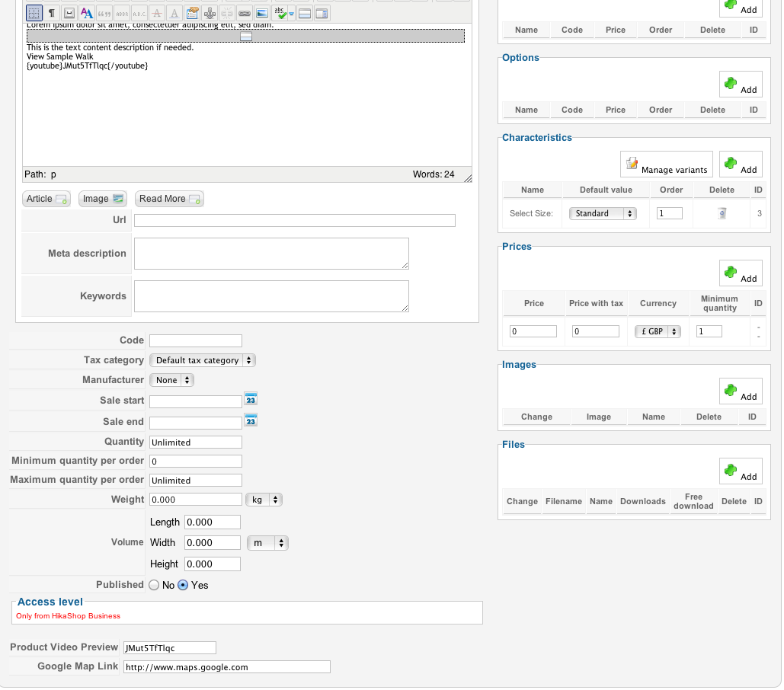This screenshot has width=784, height=690.
Task: Add a new price in Prices
Action: pos(741,273)
